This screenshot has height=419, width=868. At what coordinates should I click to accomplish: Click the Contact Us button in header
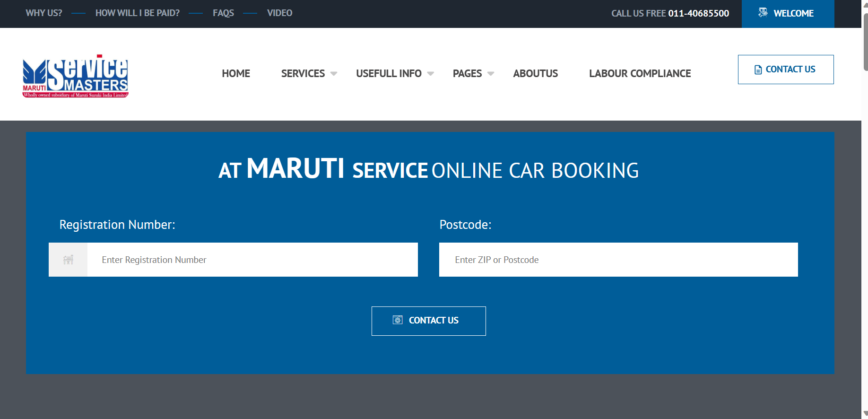point(786,70)
